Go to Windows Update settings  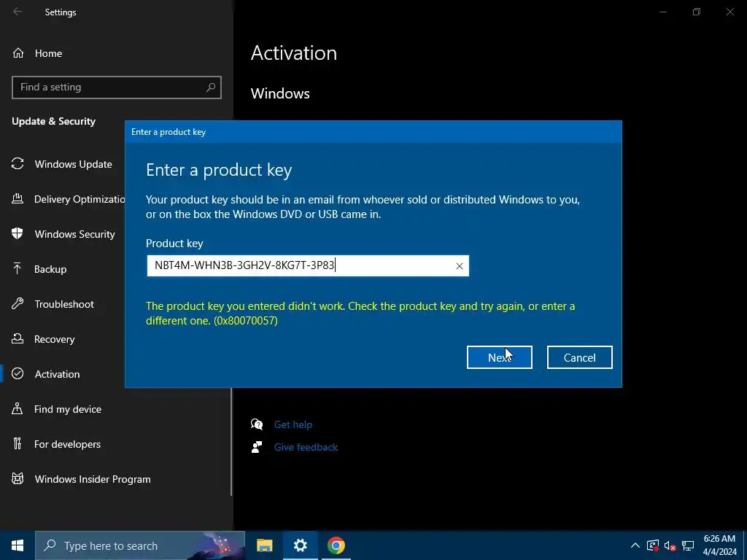(74, 164)
